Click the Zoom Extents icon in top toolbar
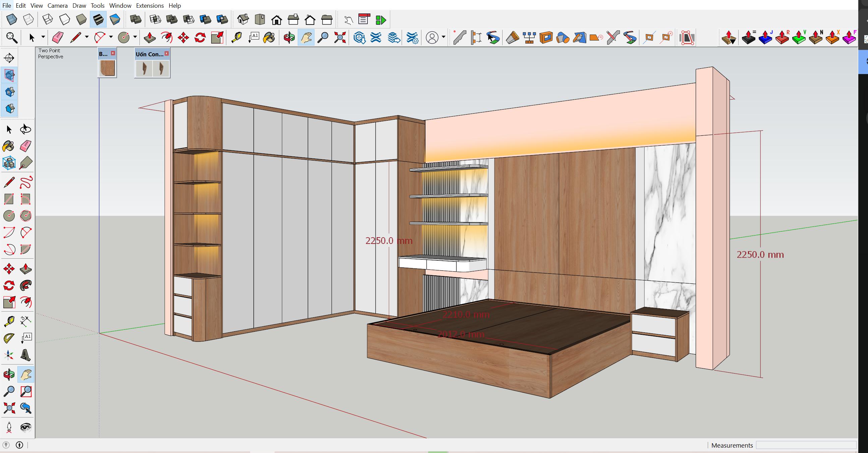Screen dimensions: 868x453 pos(340,38)
